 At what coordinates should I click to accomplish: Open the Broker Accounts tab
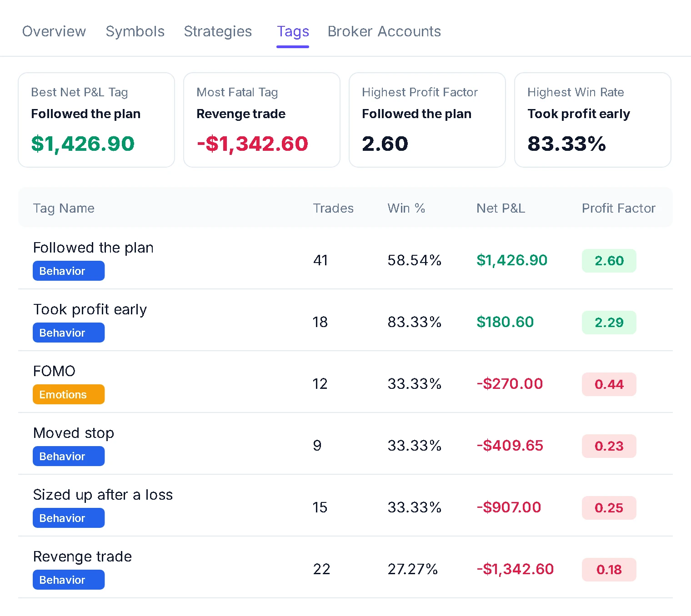click(384, 31)
